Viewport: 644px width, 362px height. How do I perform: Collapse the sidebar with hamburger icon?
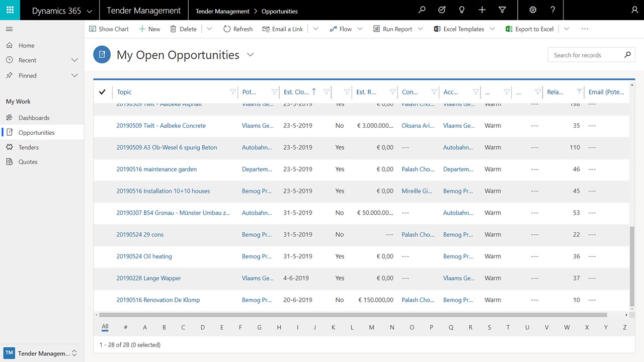coord(9,29)
